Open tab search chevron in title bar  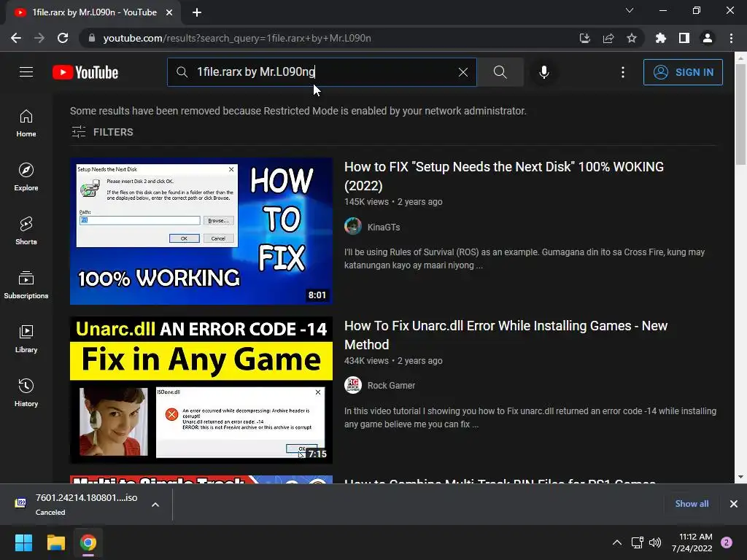tap(630, 10)
